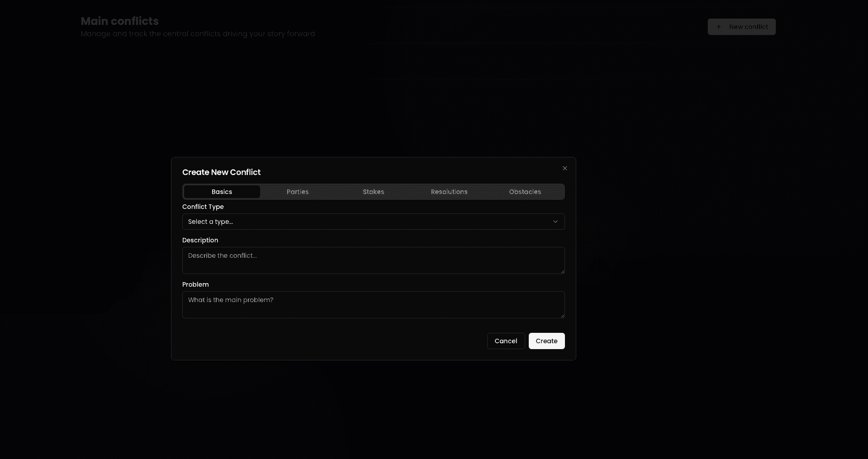Cancel the new conflict dialog
This screenshot has height=459, width=868.
(506, 341)
